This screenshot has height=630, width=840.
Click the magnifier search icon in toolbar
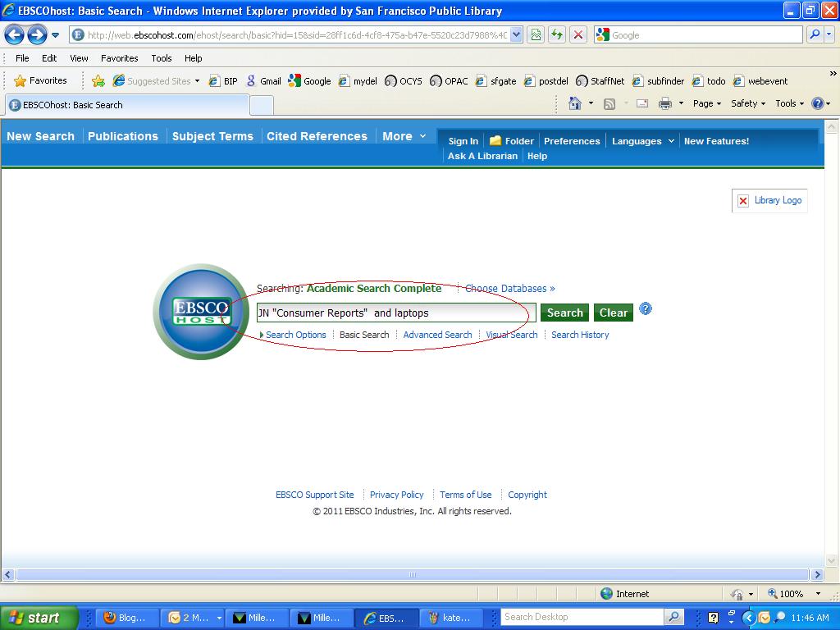click(815, 35)
